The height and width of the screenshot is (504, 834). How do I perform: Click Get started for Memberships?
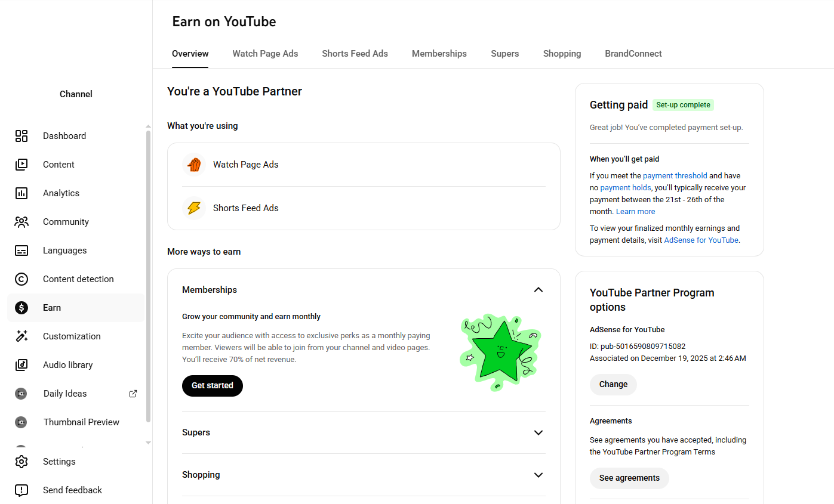(x=213, y=386)
